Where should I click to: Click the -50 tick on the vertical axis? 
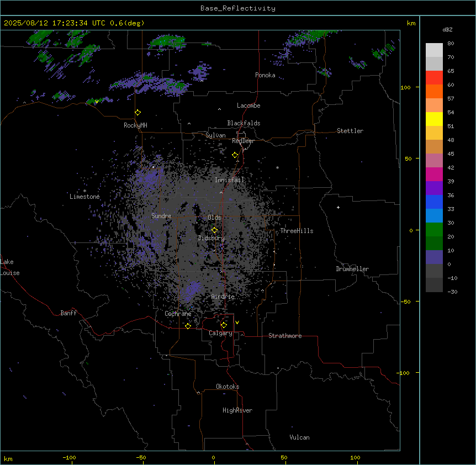(405, 302)
